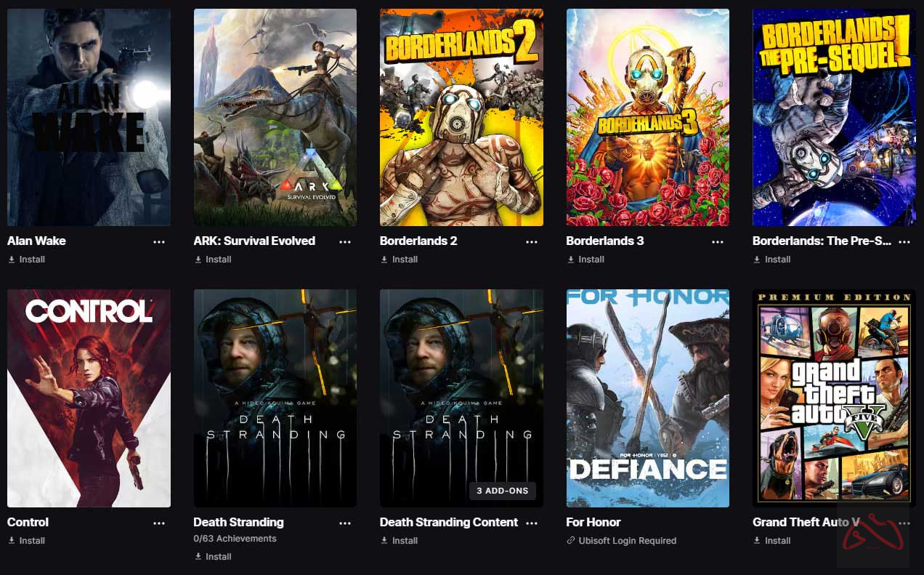The width and height of the screenshot is (924, 575).
Task: Click the ellipsis next to Death Stranding
Action: click(345, 523)
